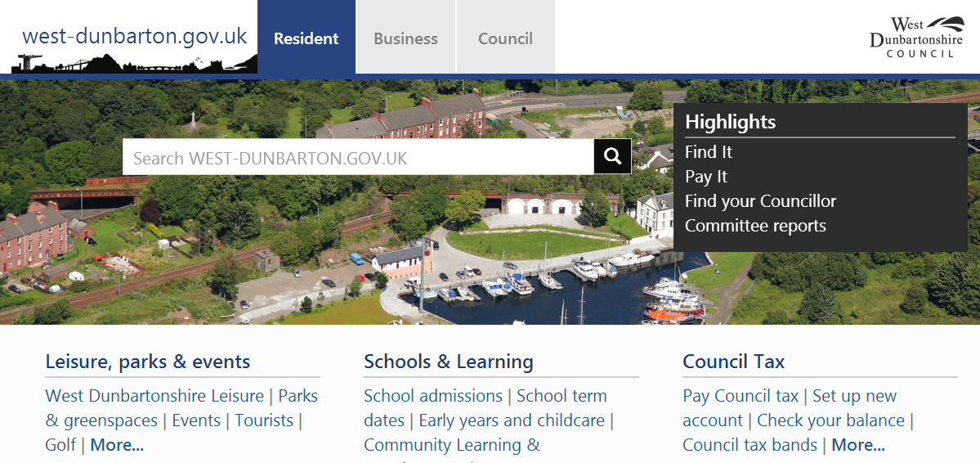Open the Find It highlight link
Image resolution: width=980 pixels, height=463 pixels.
[x=709, y=152]
